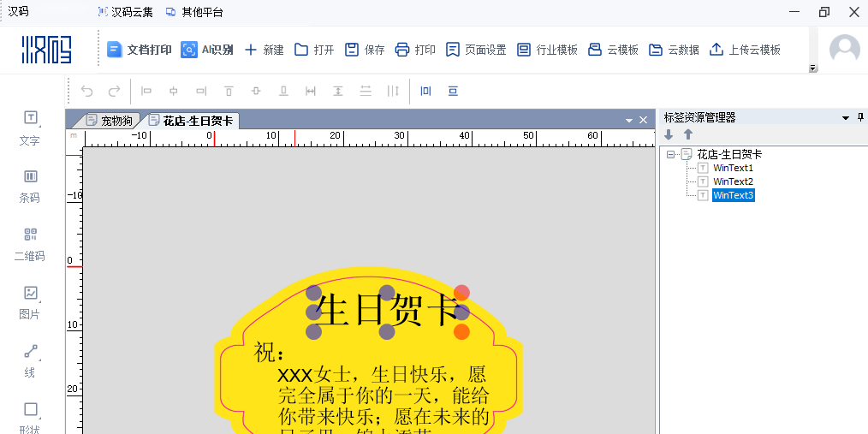Pin the 标签资源管理器 panel
The height and width of the screenshot is (434, 868).
[860, 117]
